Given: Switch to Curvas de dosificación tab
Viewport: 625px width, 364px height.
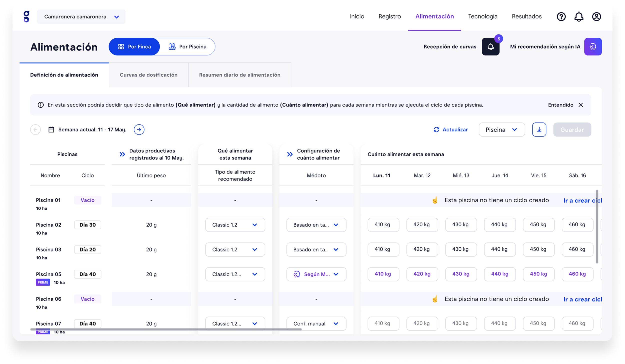Looking at the screenshot, I should pos(148,75).
